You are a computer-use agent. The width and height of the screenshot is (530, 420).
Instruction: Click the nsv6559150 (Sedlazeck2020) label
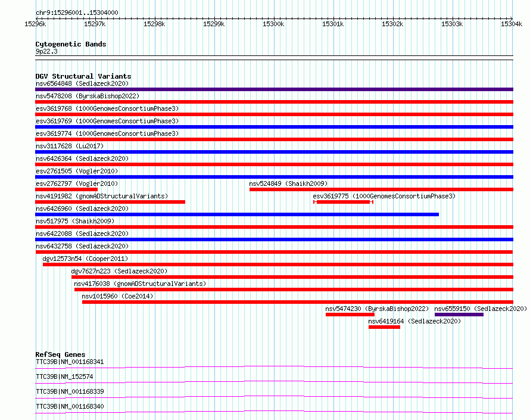pyautogui.click(x=481, y=309)
